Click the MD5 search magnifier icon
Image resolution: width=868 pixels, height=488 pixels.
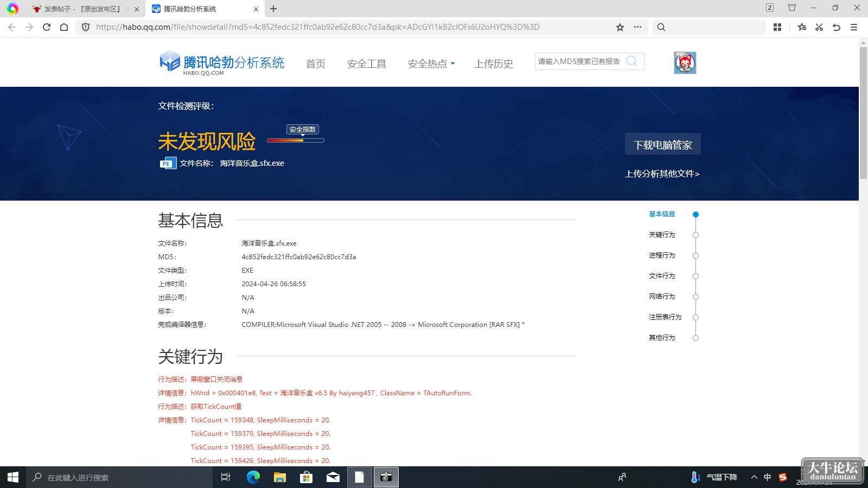631,61
